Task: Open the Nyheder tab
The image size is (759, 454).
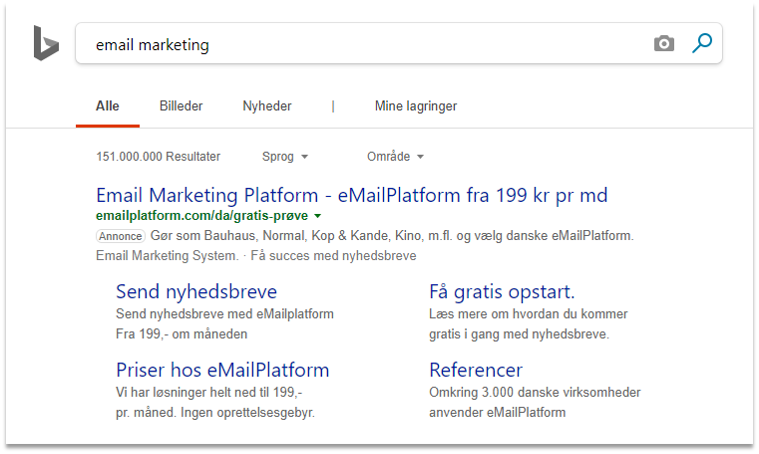Action: 267,106
